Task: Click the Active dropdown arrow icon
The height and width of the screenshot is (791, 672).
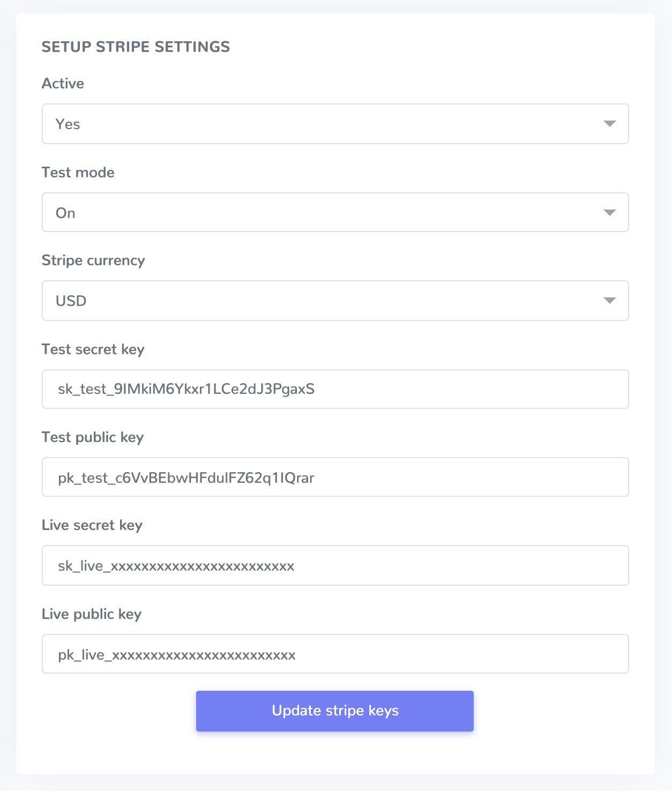Action: point(609,124)
